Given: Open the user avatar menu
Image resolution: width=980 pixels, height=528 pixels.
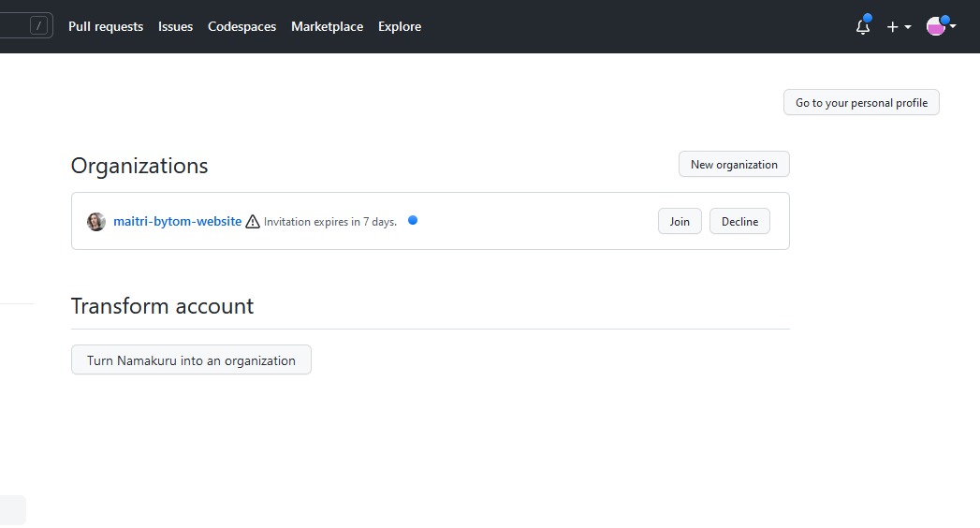Looking at the screenshot, I should pyautogui.click(x=936, y=26).
